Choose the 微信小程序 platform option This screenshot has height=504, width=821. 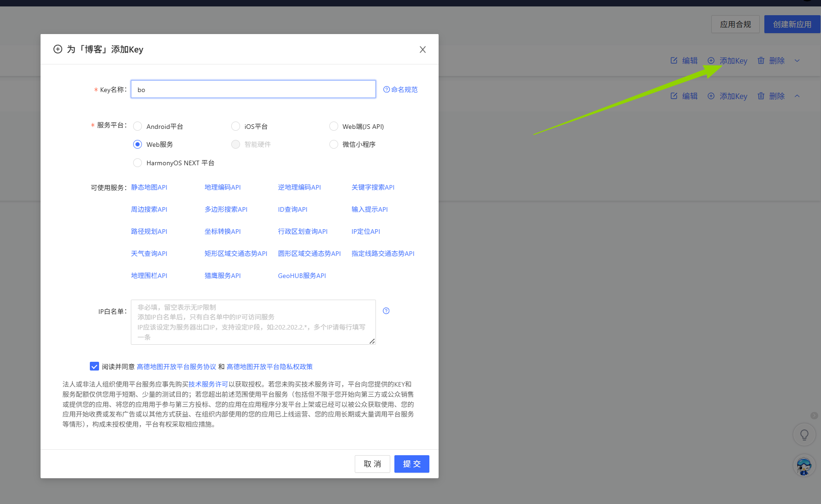(334, 145)
